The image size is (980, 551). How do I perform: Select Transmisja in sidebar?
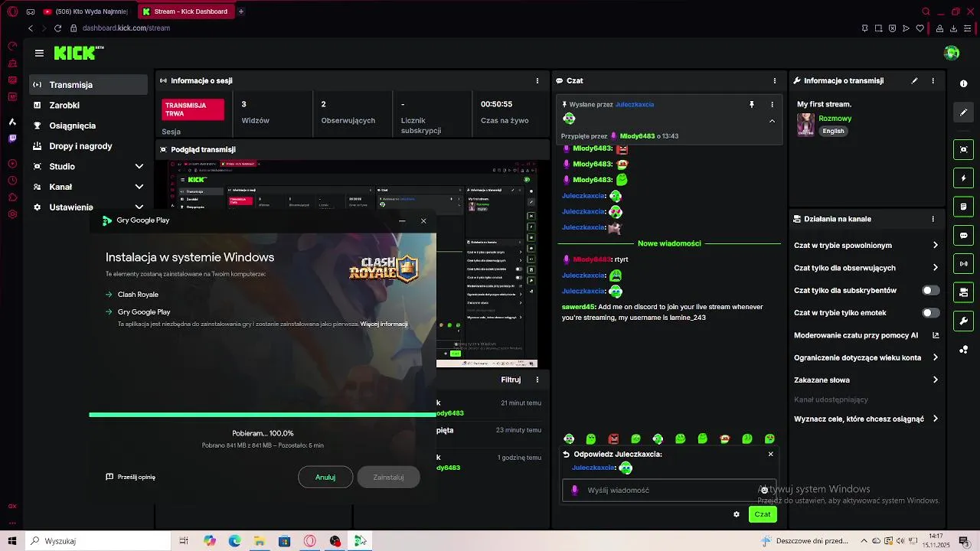coord(89,85)
